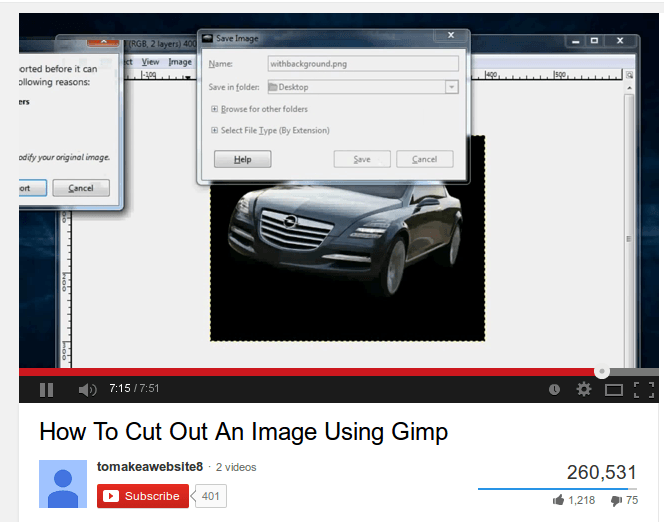Enter fullscreen mode

pos(644,389)
